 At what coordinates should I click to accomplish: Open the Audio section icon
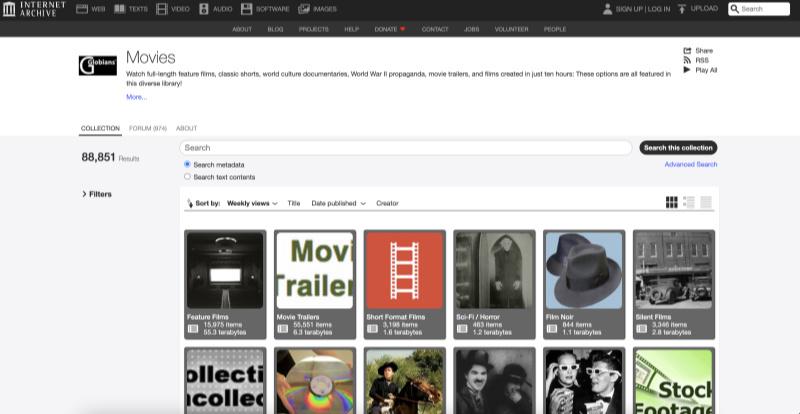204,9
